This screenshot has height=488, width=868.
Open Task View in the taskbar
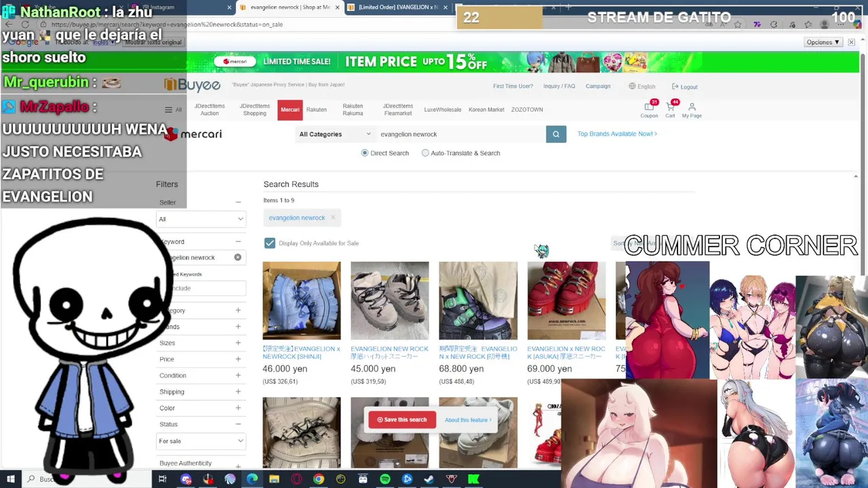pyautogui.click(x=162, y=479)
